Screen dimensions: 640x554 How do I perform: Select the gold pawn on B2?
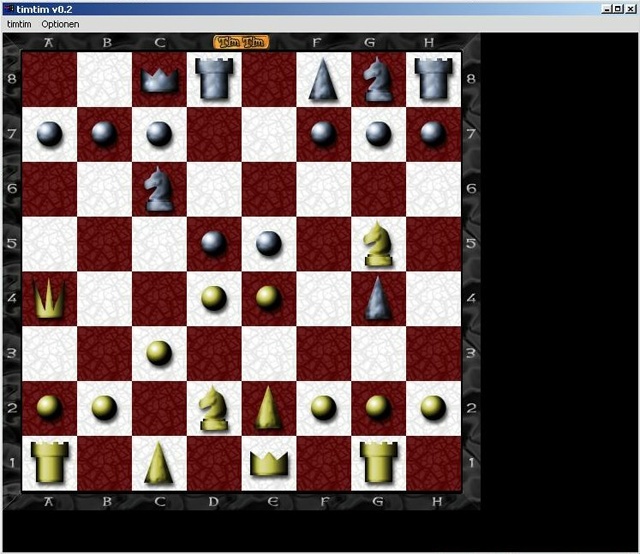click(104, 408)
